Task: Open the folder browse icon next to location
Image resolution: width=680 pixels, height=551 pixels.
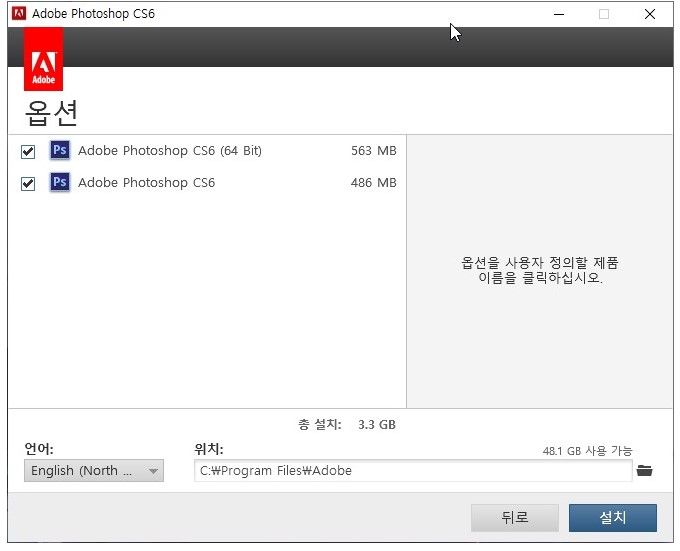Action: (644, 470)
